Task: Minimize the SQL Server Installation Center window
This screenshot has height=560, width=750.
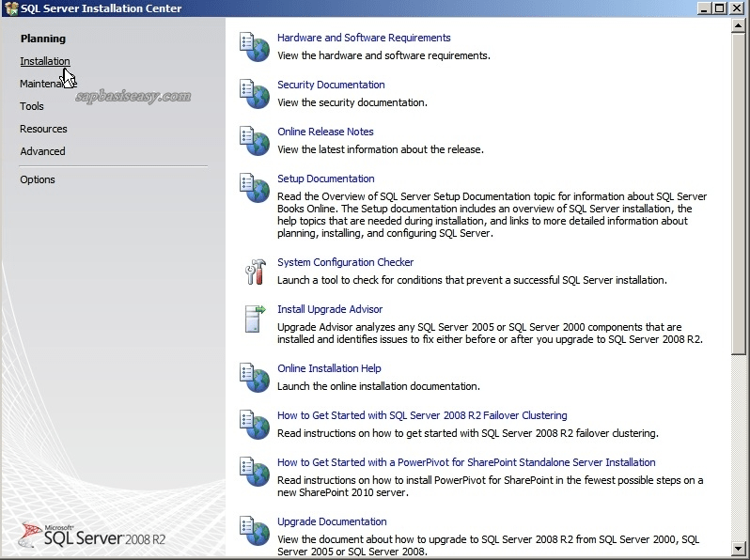Action: [704, 8]
